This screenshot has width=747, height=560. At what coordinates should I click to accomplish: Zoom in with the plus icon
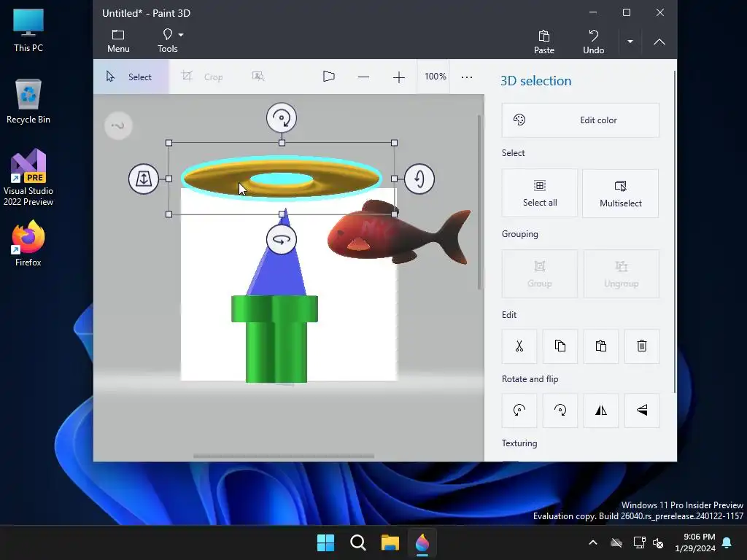(399, 77)
